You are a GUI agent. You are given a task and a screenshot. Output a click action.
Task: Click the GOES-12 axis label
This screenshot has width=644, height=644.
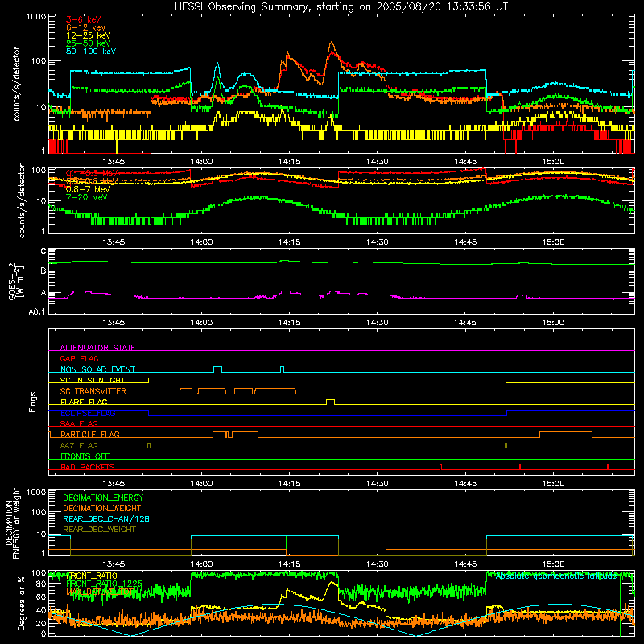click(16, 281)
